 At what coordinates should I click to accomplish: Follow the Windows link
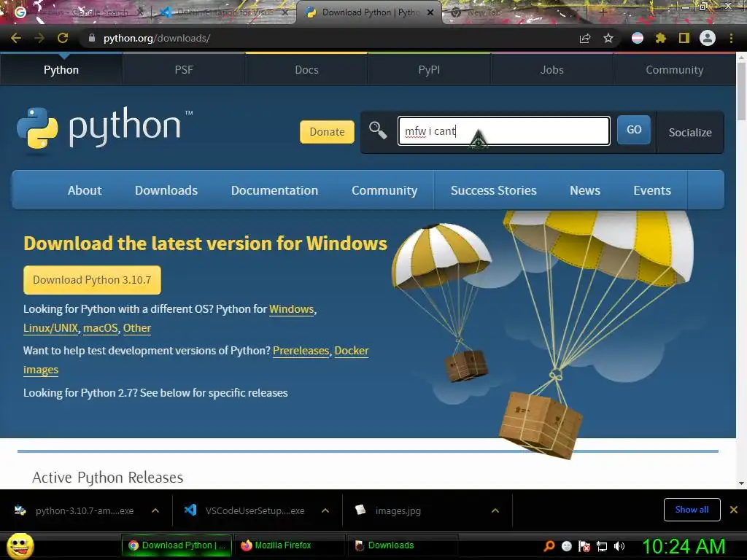tap(292, 309)
